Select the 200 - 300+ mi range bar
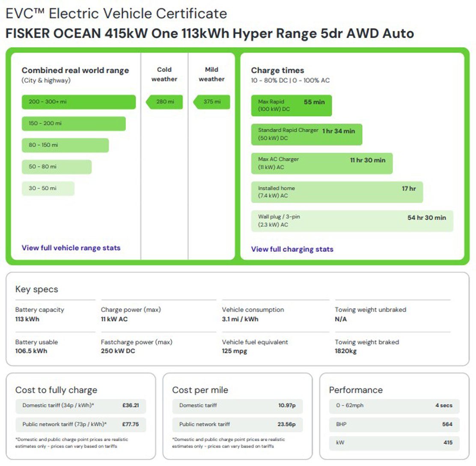The height and width of the screenshot is (466, 476). tap(79, 102)
